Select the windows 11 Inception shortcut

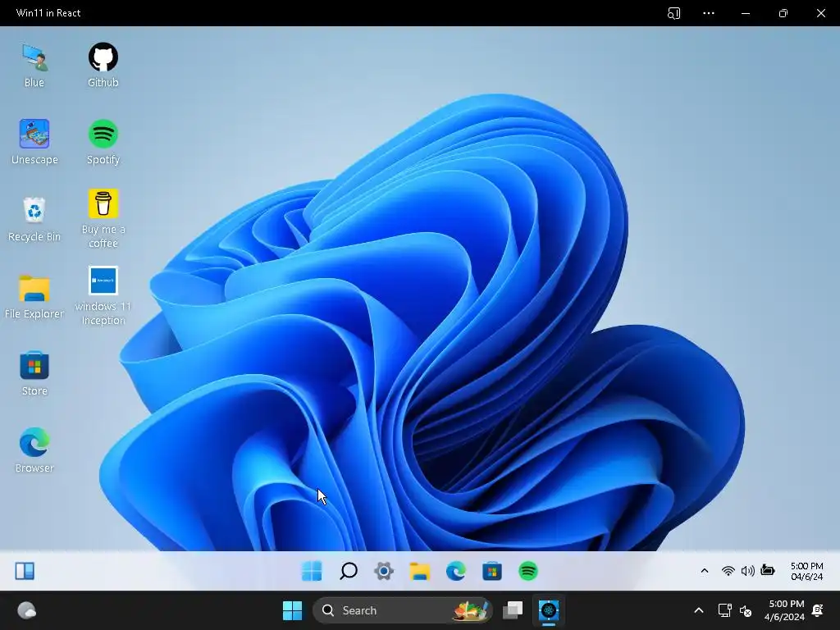[x=103, y=295]
